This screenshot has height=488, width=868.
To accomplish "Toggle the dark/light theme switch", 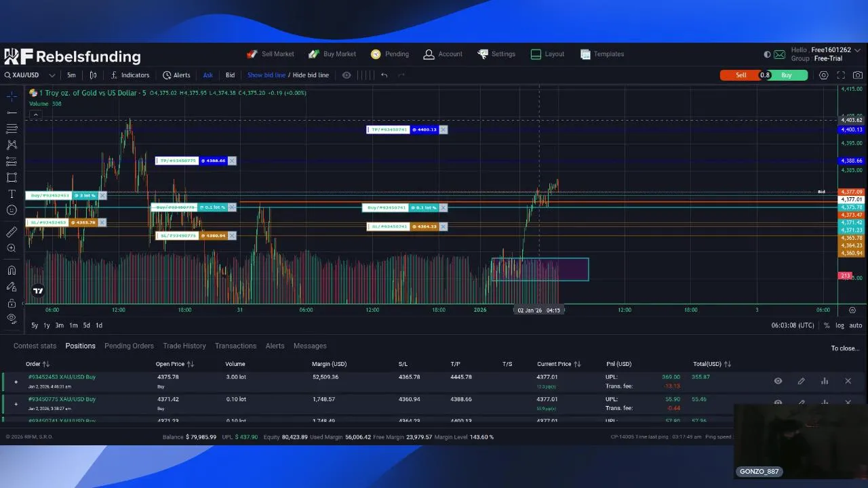I will click(767, 54).
